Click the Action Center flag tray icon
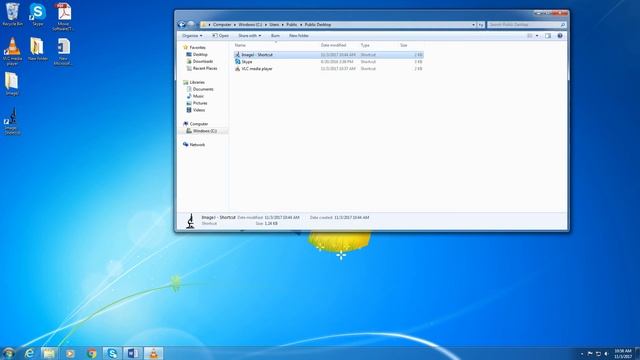The height and width of the screenshot is (360, 640). tap(590, 353)
